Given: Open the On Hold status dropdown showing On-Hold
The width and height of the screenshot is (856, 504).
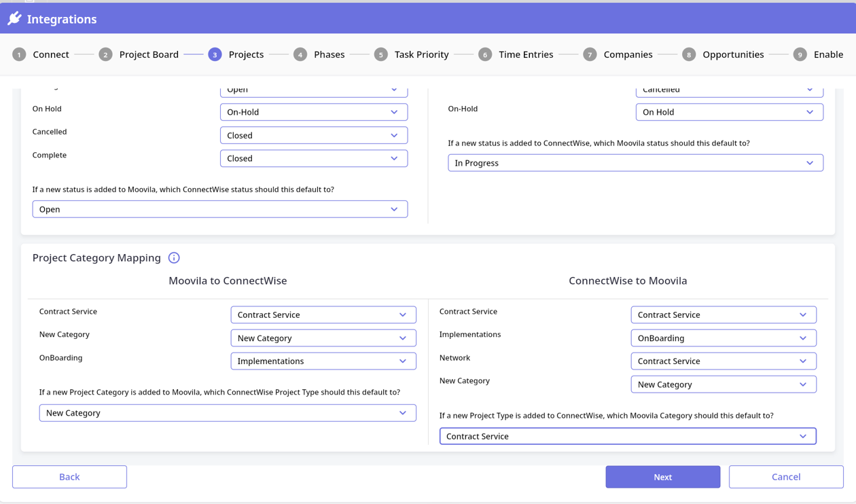Looking at the screenshot, I should 313,112.
